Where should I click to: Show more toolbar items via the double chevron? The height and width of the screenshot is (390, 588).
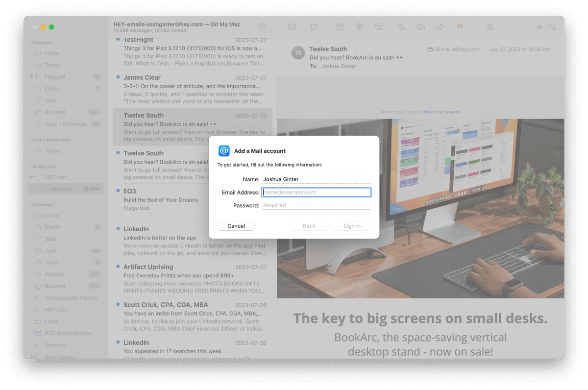[x=539, y=27]
